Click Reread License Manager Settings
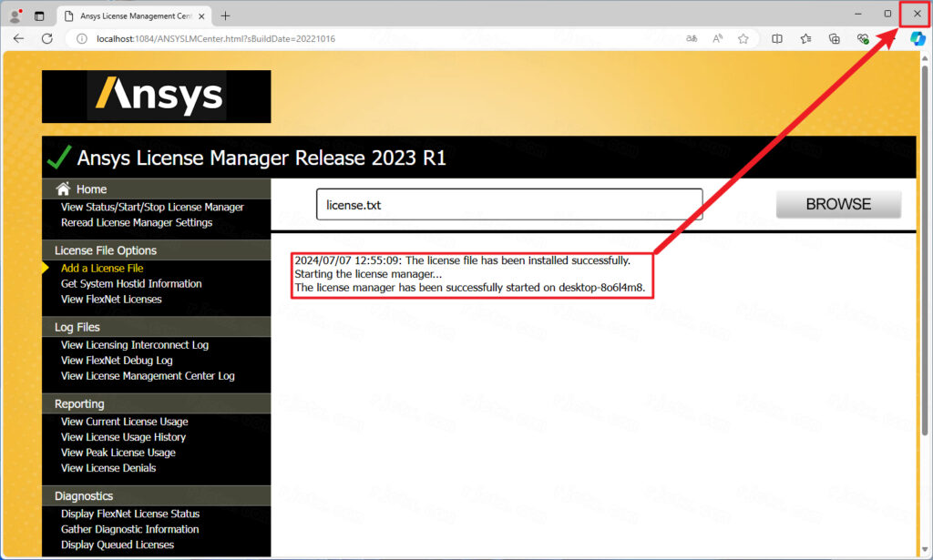 click(x=137, y=222)
